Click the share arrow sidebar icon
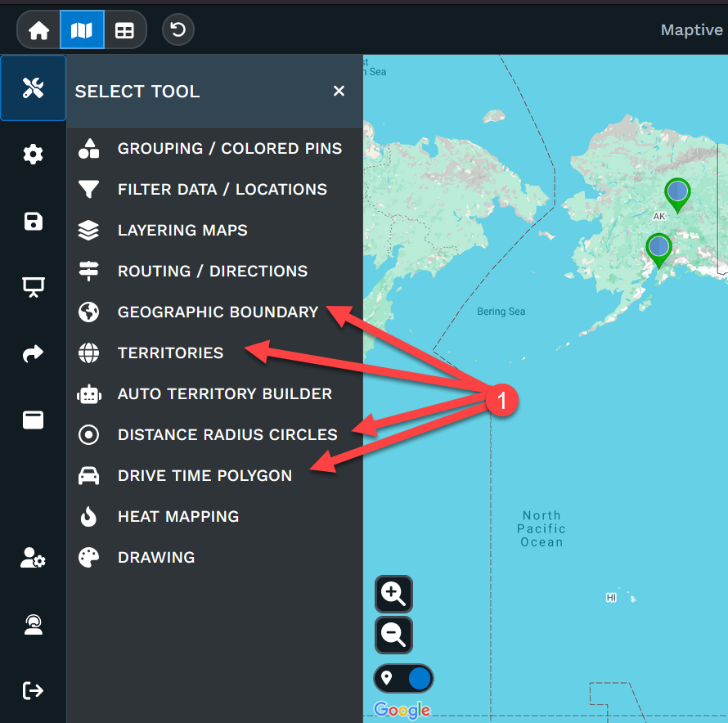The image size is (728, 723). point(33,353)
